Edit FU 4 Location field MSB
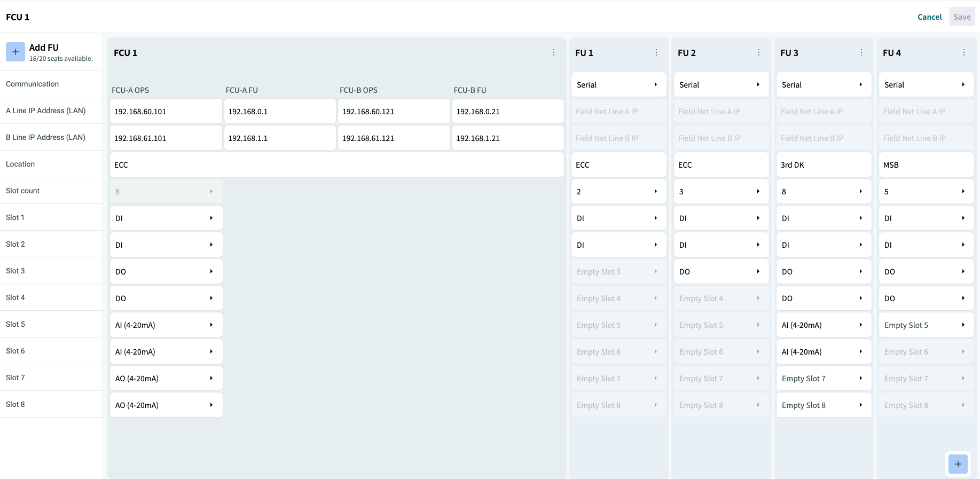 (926, 164)
